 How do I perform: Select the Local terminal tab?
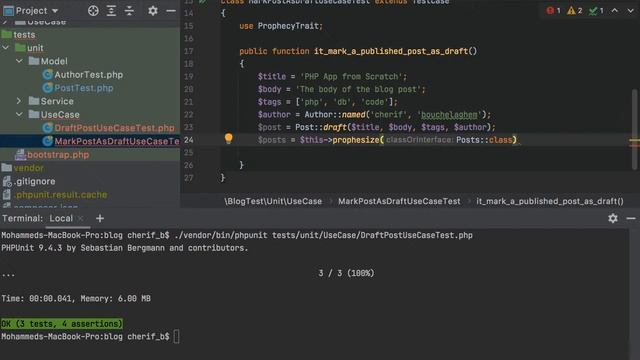(61, 218)
